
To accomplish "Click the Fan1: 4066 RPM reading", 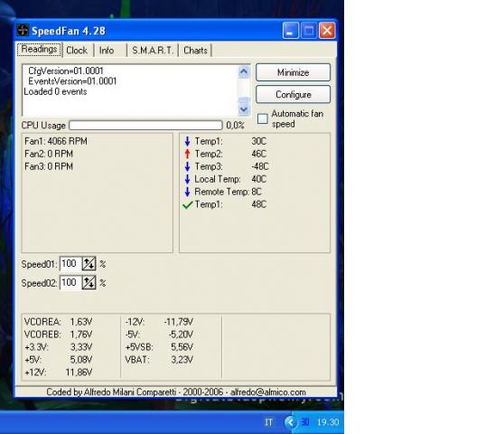I will tap(56, 141).
